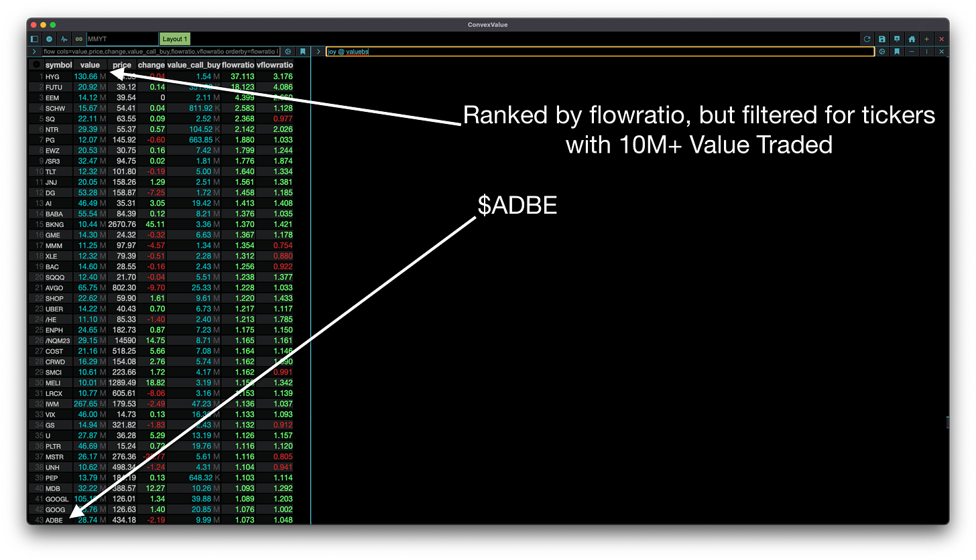Viewport: 976px width, 560px height.
Task: Bookmark the joy @ valuebs command
Action: tap(897, 52)
